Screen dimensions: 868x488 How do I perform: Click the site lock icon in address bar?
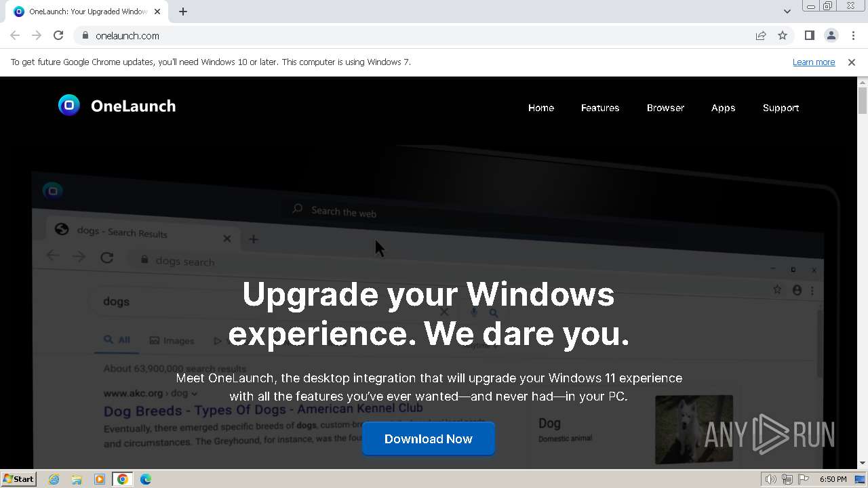pyautogui.click(x=85, y=35)
